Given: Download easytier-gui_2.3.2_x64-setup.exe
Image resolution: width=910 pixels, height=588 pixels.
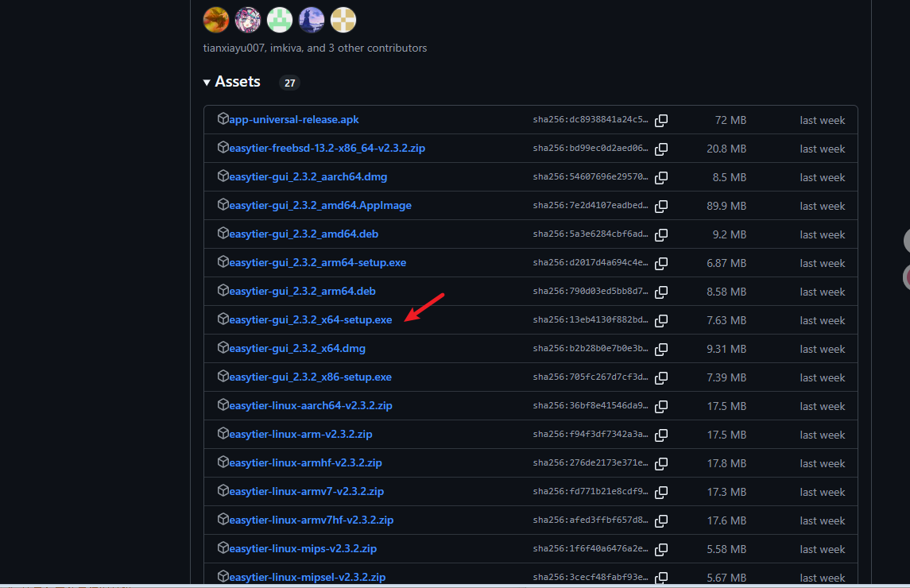Looking at the screenshot, I should [310, 320].
